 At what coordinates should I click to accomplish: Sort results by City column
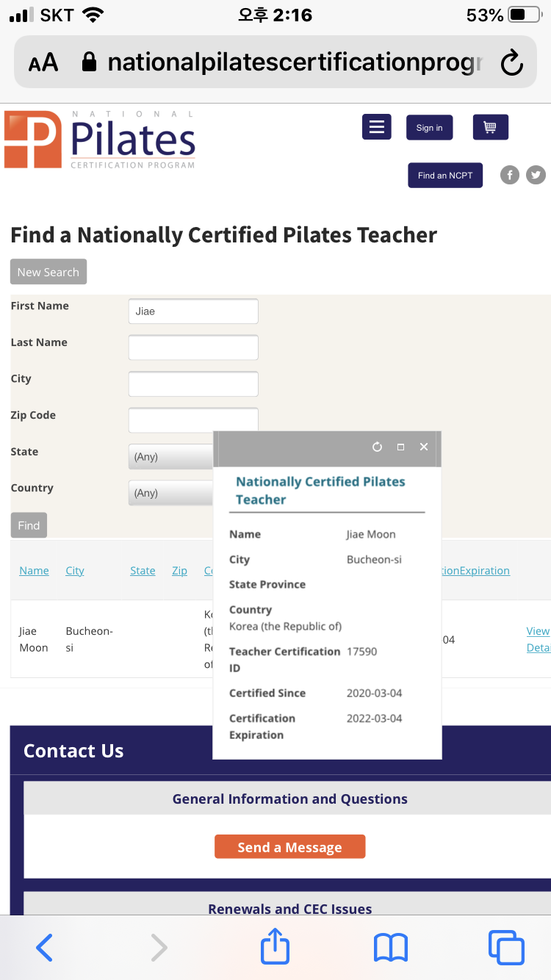[x=75, y=571]
